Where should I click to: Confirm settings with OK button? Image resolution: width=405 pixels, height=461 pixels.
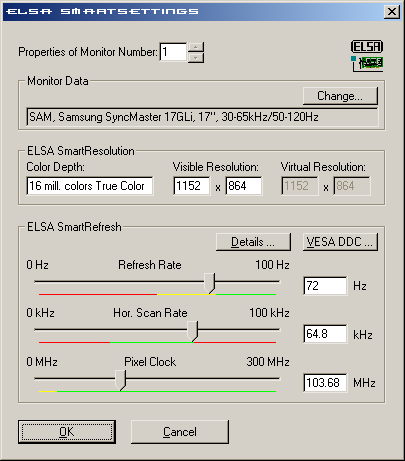[67, 432]
